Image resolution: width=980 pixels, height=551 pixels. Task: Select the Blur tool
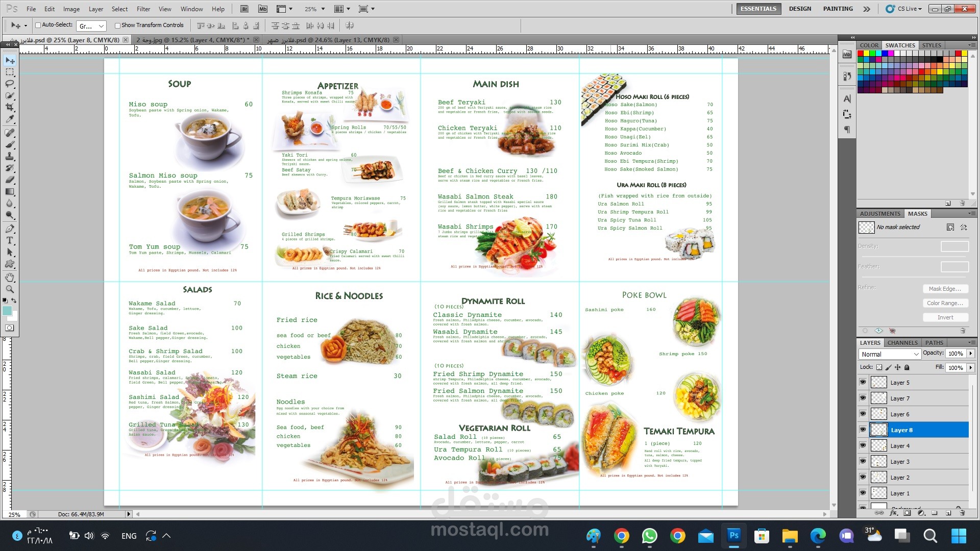pyautogui.click(x=10, y=203)
